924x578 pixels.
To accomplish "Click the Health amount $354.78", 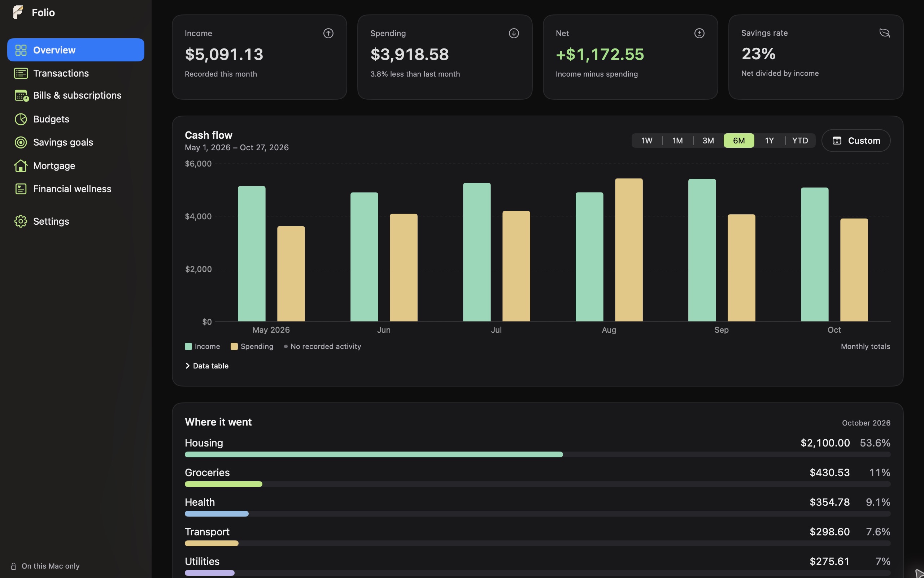I will click(830, 502).
